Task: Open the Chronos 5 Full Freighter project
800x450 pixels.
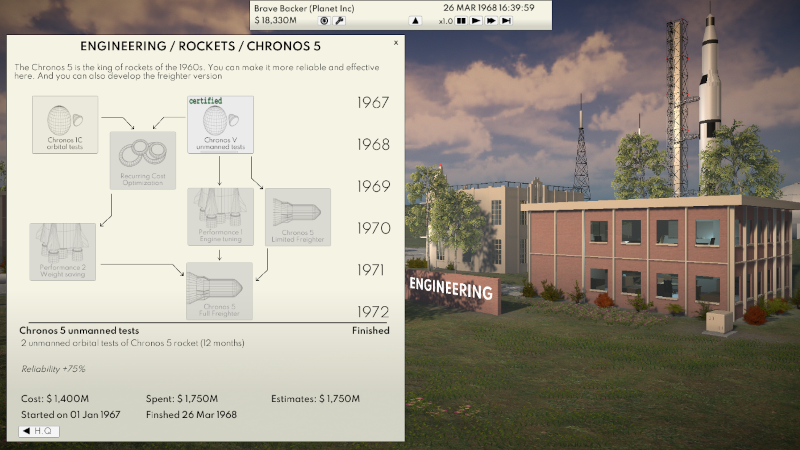Action: coord(220,290)
